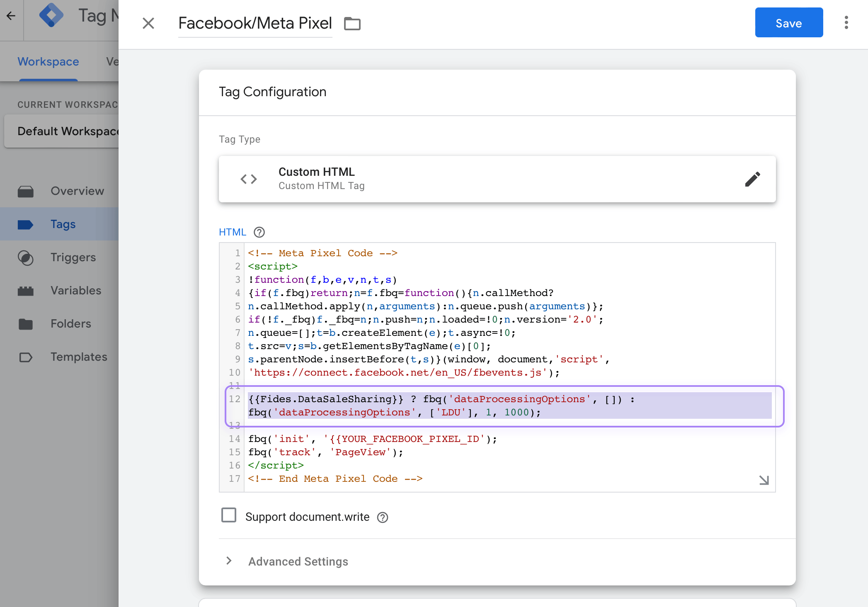This screenshot has width=868, height=607.
Task: Open Tags in the sidebar
Action: click(x=59, y=224)
